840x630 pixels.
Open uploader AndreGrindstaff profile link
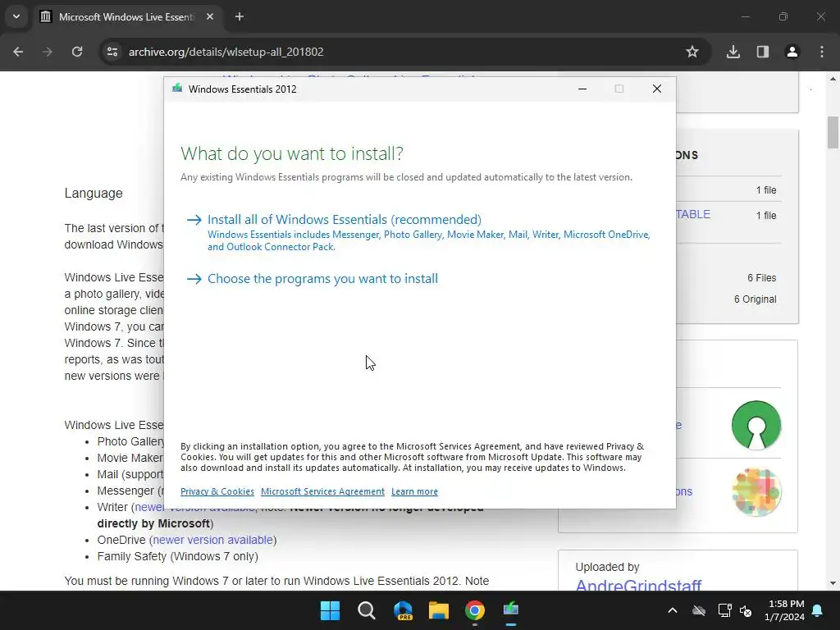638,585
